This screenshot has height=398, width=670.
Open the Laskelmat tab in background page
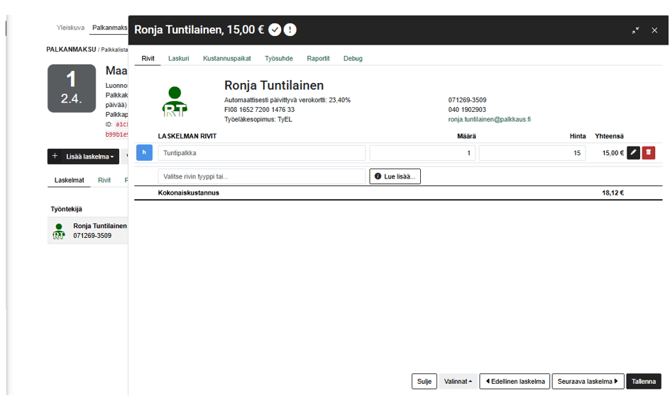point(69,180)
